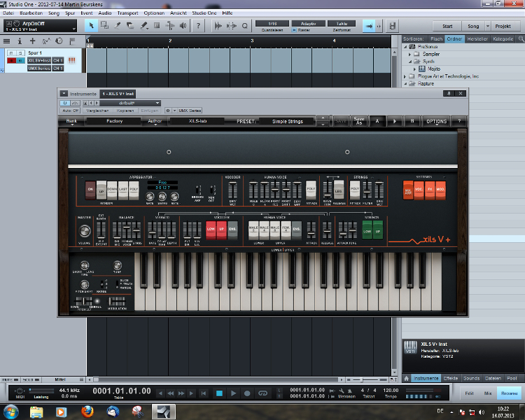This screenshot has width=525, height=420.
Task: Toggle record arm on Spur 1
Action: [11, 60]
